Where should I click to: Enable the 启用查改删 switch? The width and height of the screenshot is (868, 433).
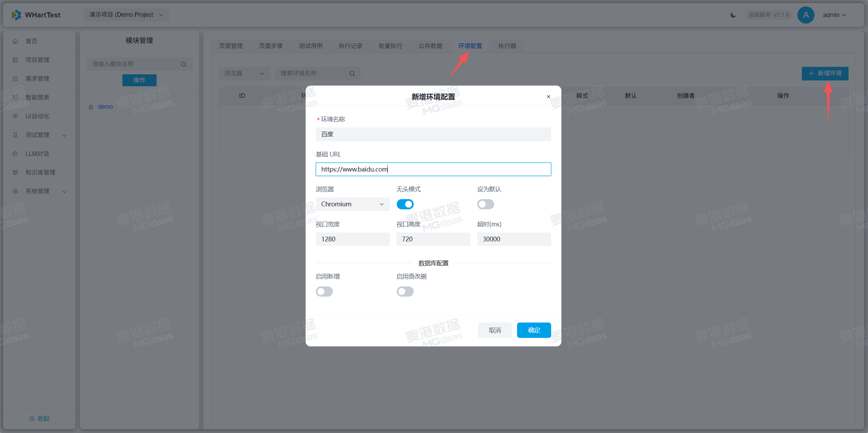tap(405, 292)
